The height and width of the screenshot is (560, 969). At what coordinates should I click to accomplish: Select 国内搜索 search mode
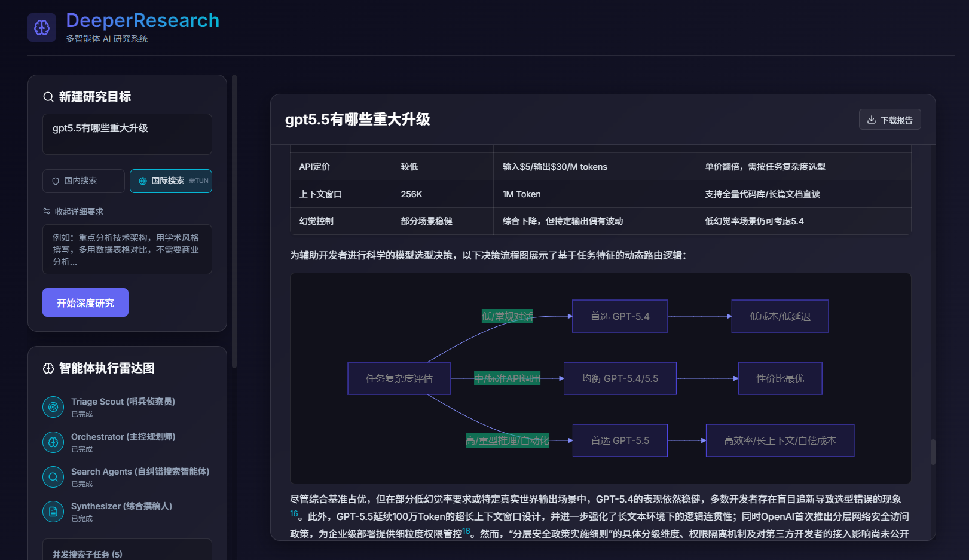click(x=84, y=181)
